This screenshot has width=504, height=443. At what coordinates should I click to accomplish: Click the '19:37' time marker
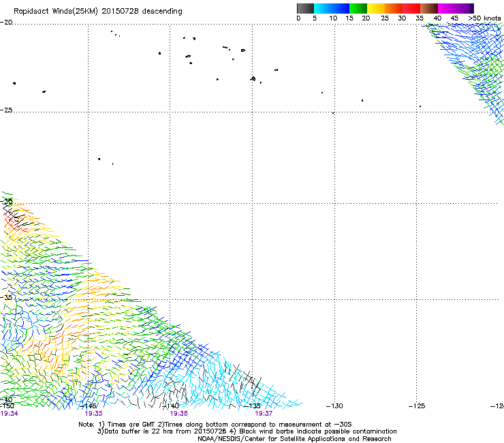264,414
